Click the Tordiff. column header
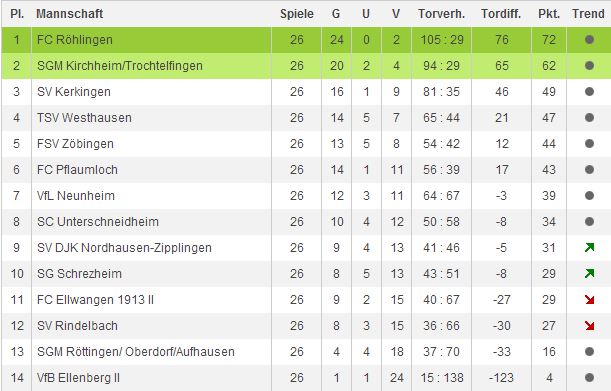The width and height of the screenshot is (611, 391). (501, 14)
